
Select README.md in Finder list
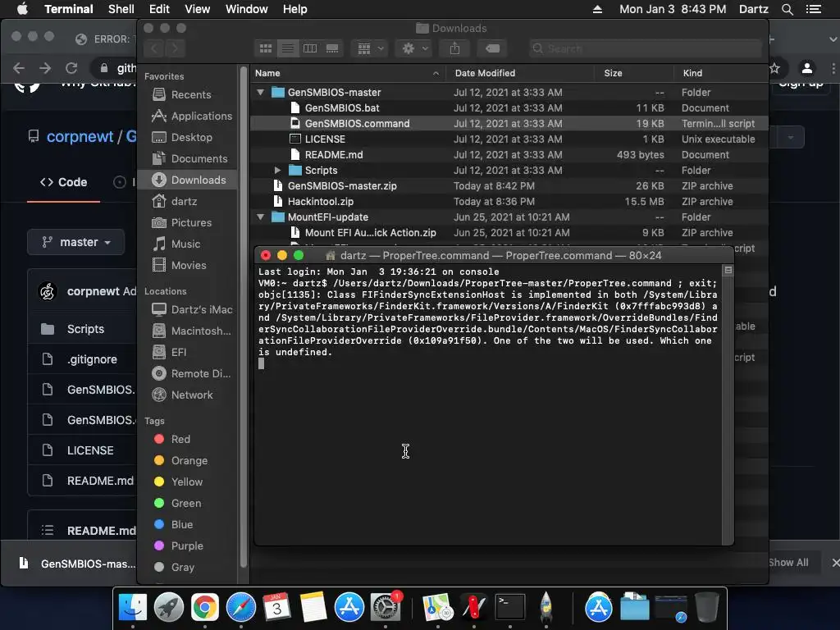coord(509,155)
